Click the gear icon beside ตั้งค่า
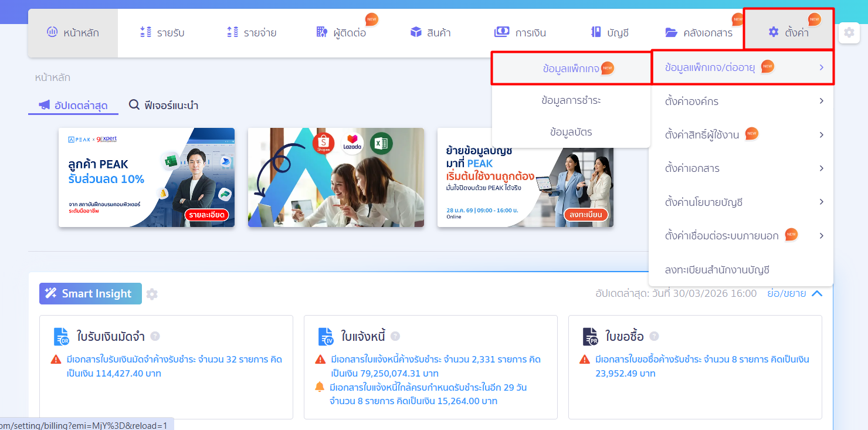The image size is (868, 430). point(849,32)
